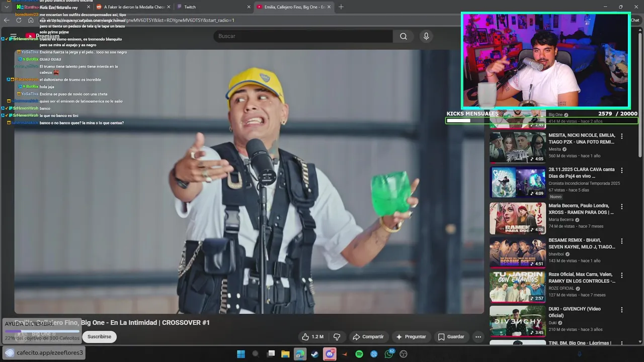Subscribe with the Suscribirse button
Image resolution: width=644 pixels, height=362 pixels.
99,336
